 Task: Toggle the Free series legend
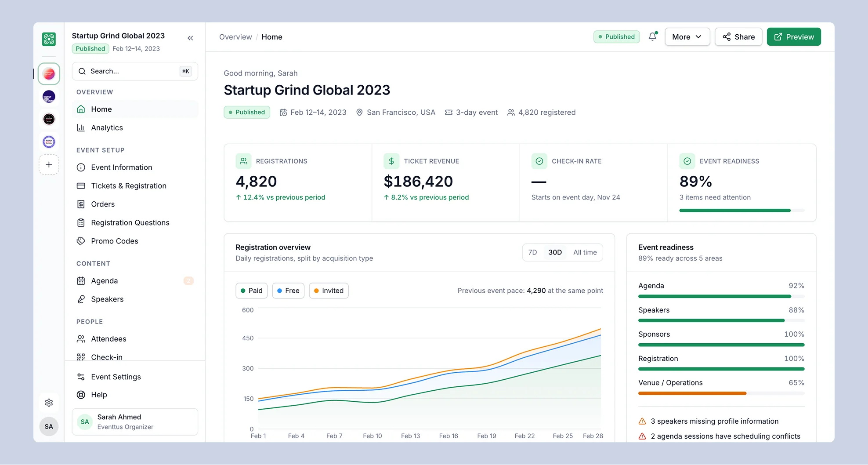click(x=288, y=291)
